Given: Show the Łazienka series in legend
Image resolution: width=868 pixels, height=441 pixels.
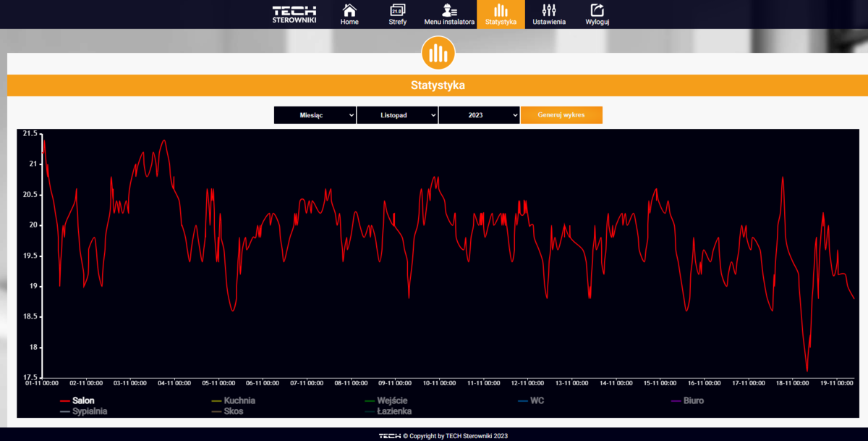Looking at the screenshot, I should point(395,411).
